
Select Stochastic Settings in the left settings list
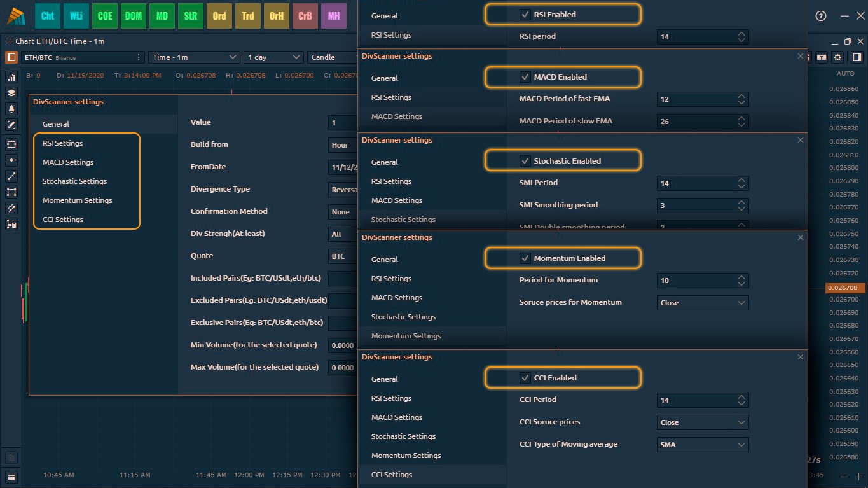(74, 181)
